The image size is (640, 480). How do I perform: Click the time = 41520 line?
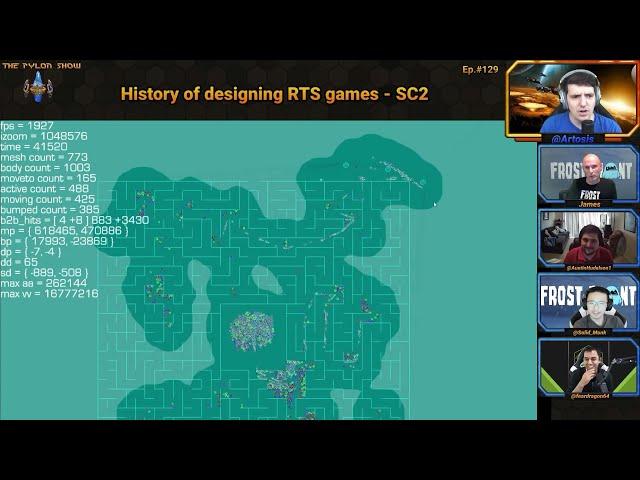34,147
